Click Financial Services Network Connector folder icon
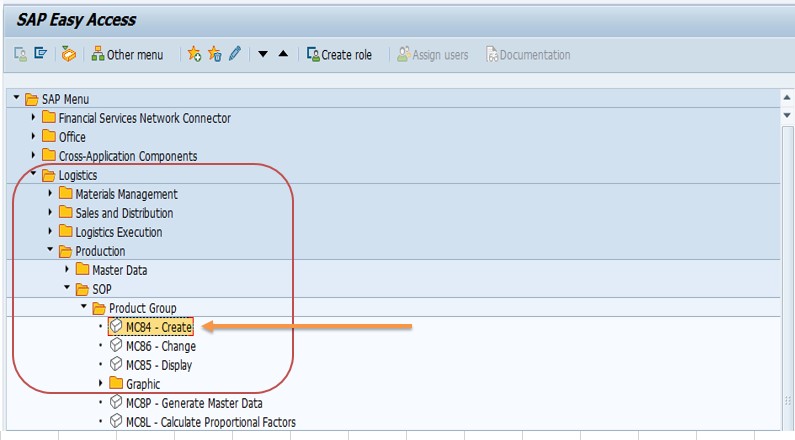 (49, 117)
